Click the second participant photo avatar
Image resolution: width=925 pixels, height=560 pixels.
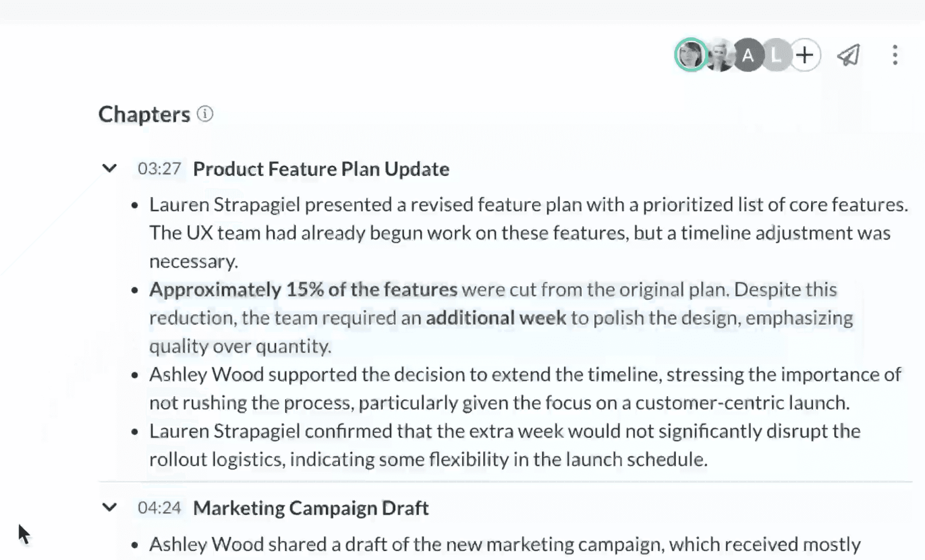(x=720, y=54)
